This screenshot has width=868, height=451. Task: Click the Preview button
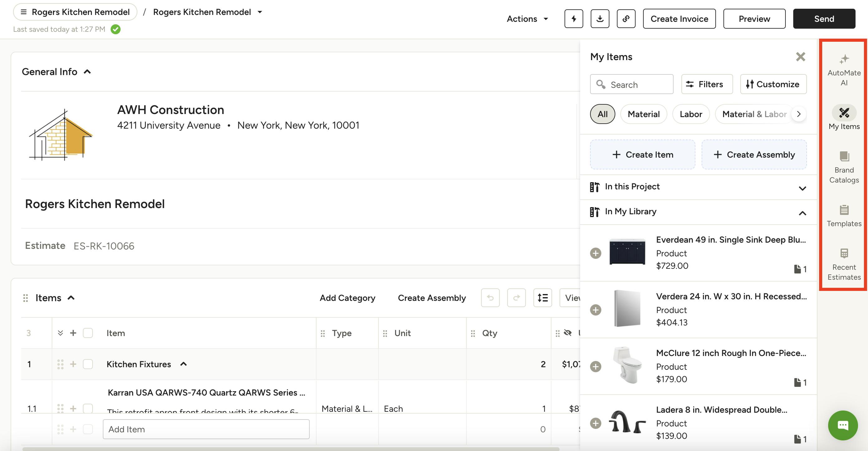click(x=754, y=18)
